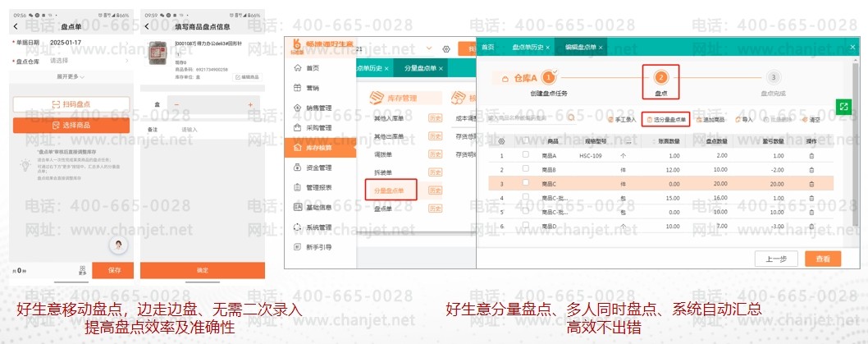The width and height of the screenshot is (868, 344).
Task: Click the green fullscreen expand icon
Action: tap(843, 107)
